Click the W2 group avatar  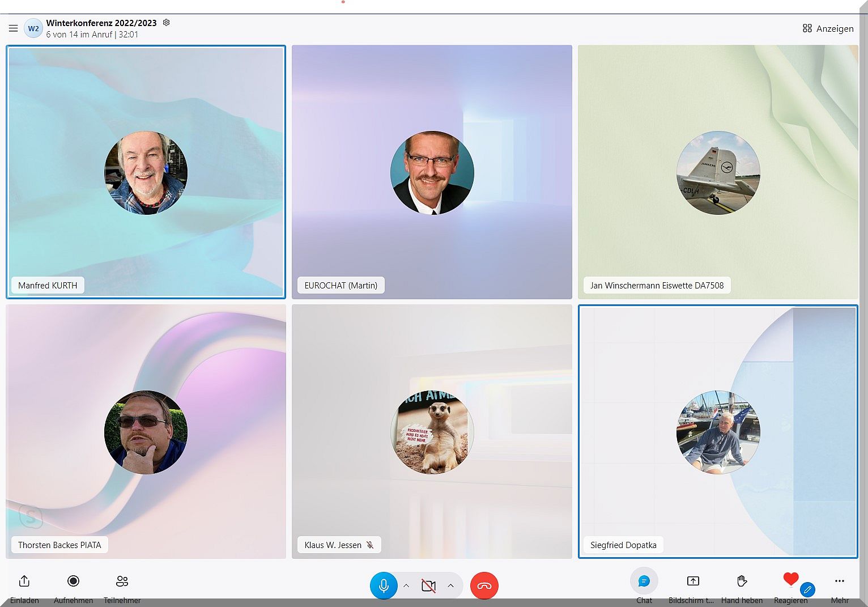33,28
